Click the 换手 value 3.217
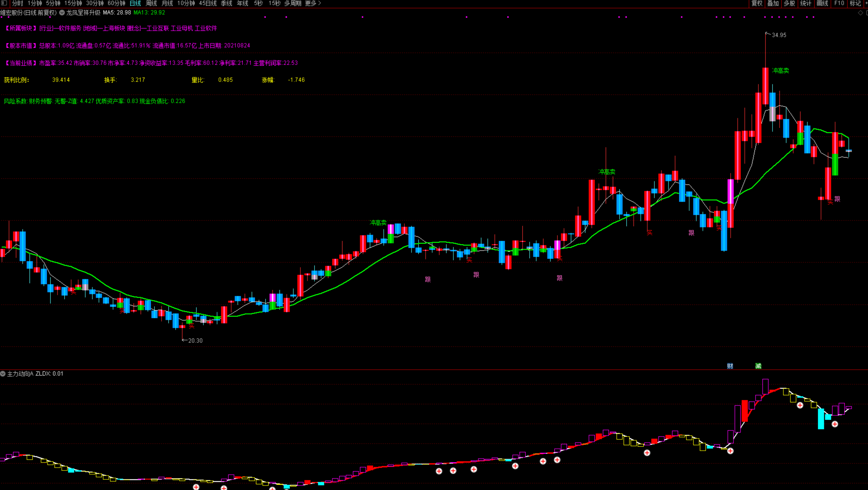Image resolution: width=868 pixels, height=490 pixels. (138, 80)
